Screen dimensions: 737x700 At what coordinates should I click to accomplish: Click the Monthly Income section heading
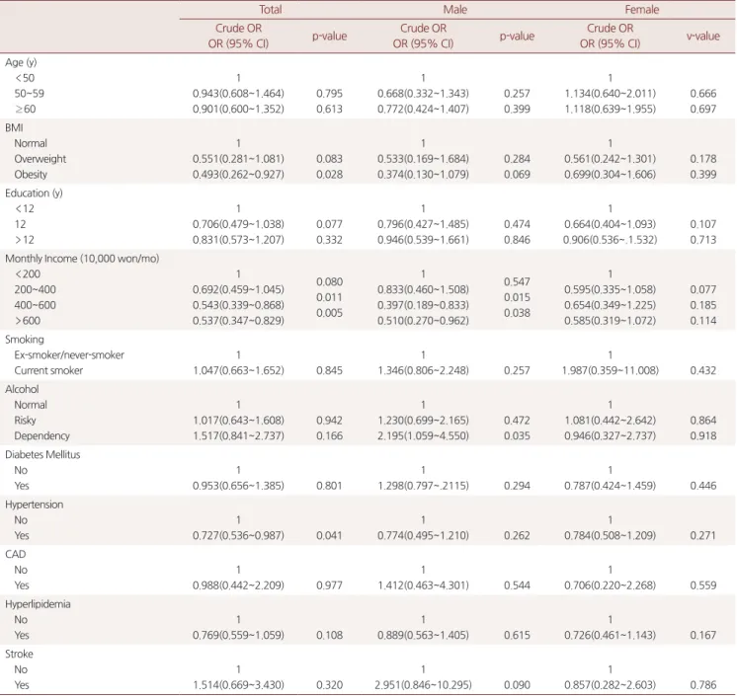[x=82, y=259]
